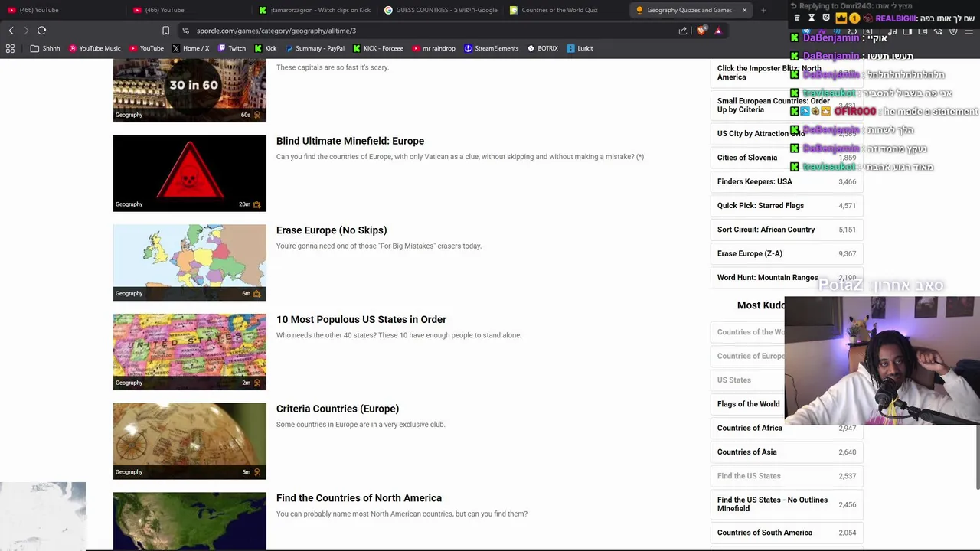Open Flags of the World sidebar link

(748, 404)
